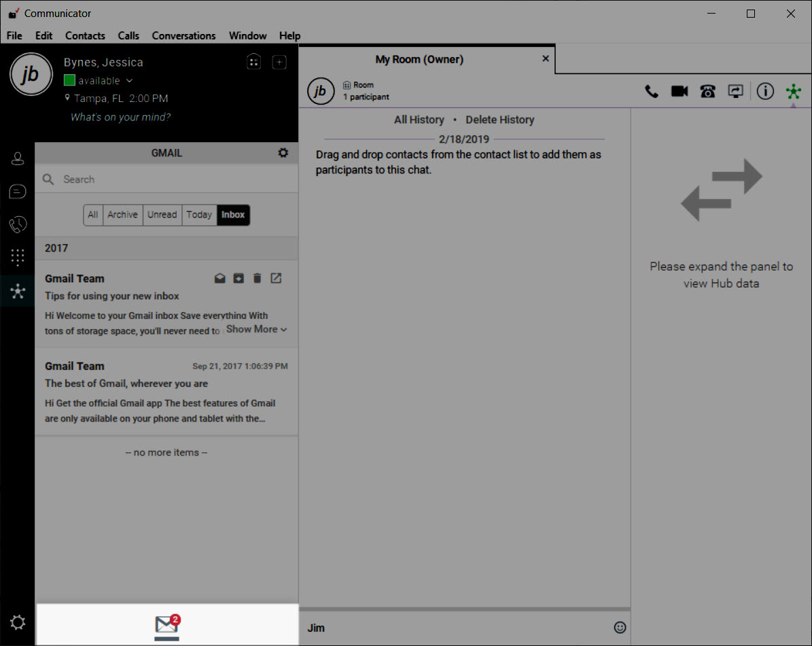The width and height of the screenshot is (812, 646).
Task: Select the Inbox email filter
Action: (x=233, y=214)
